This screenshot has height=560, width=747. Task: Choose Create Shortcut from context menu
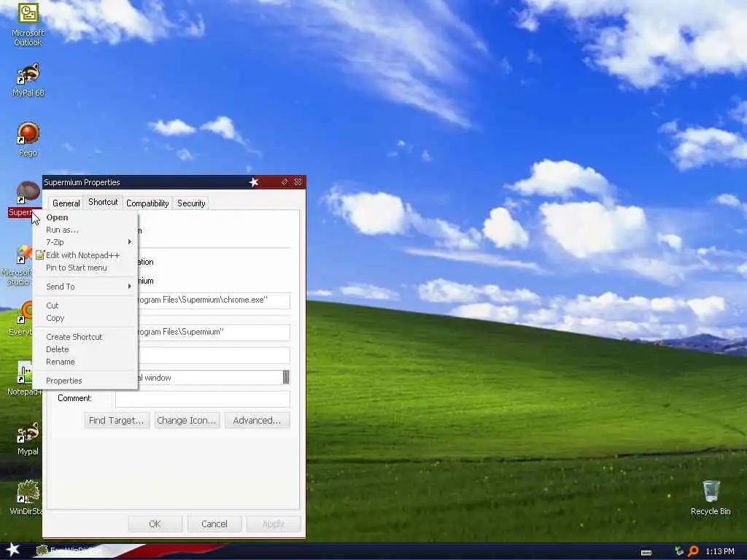pyautogui.click(x=85, y=337)
